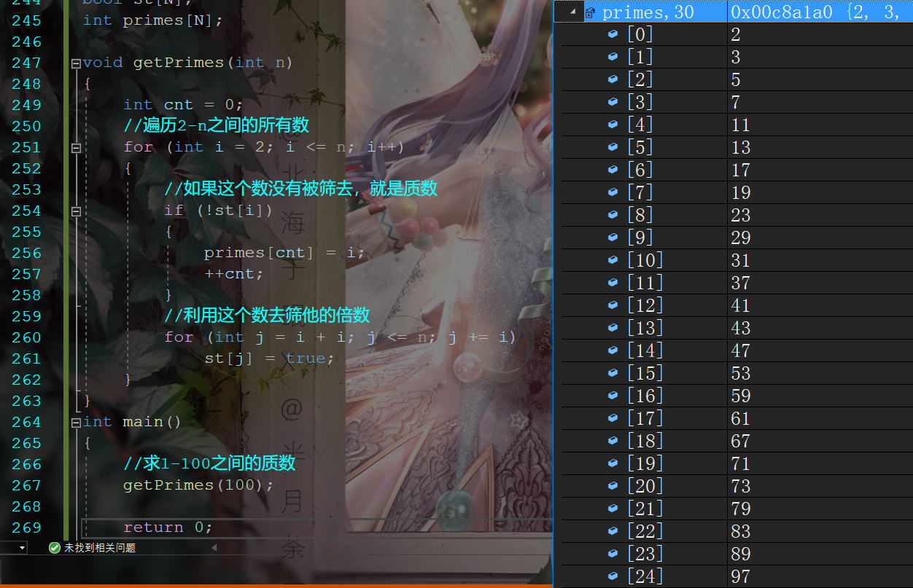This screenshot has height=588, width=913.
Task: Select the [13] element name
Action: (645, 328)
